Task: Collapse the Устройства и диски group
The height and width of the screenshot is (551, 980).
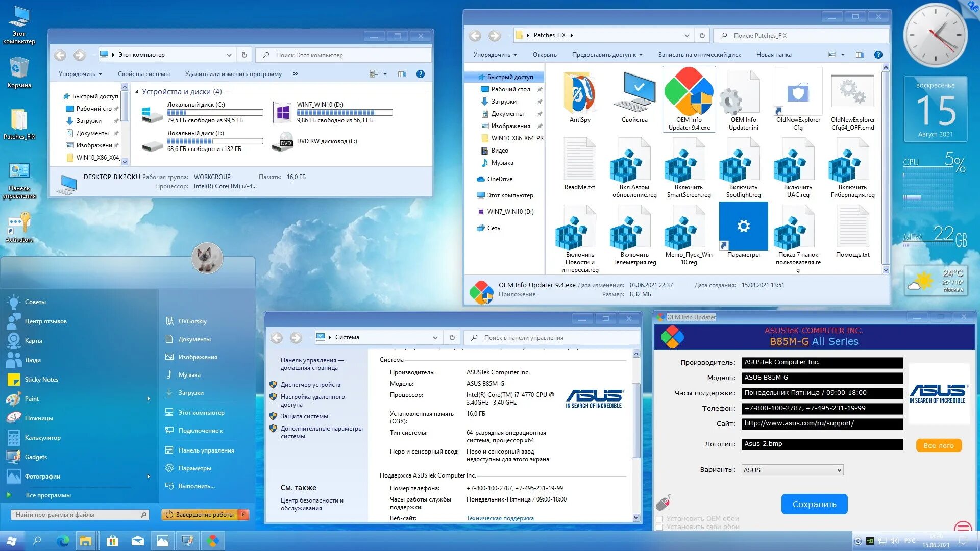Action: [137, 92]
